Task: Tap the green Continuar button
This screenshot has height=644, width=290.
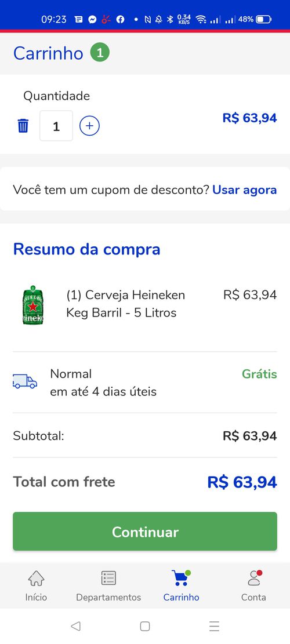Action: click(x=145, y=532)
